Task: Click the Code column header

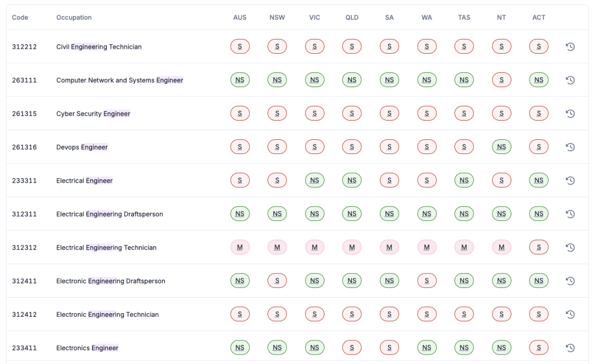Action: click(20, 18)
